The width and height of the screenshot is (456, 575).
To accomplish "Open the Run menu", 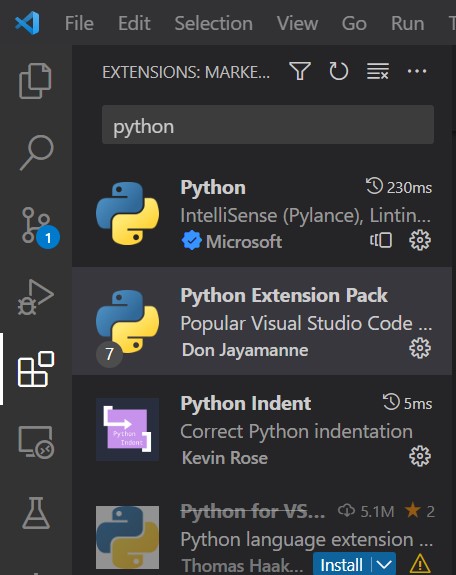I will [x=407, y=23].
